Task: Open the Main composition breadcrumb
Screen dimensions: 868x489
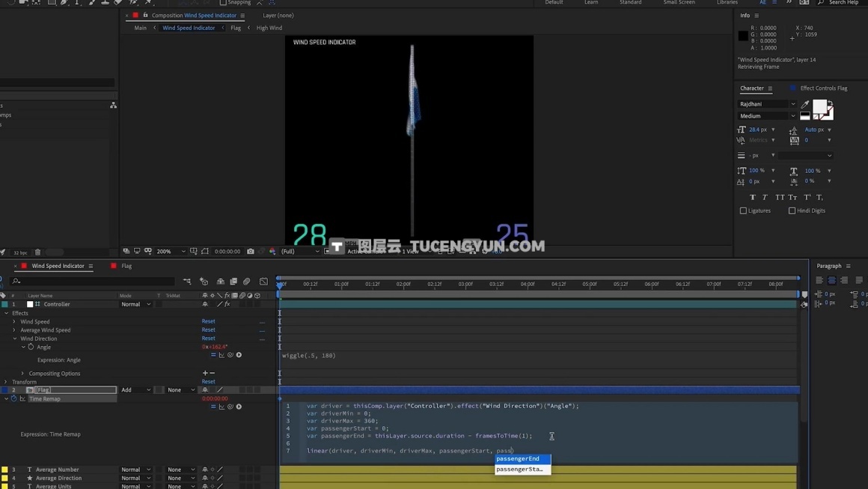Action: tap(141, 28)
